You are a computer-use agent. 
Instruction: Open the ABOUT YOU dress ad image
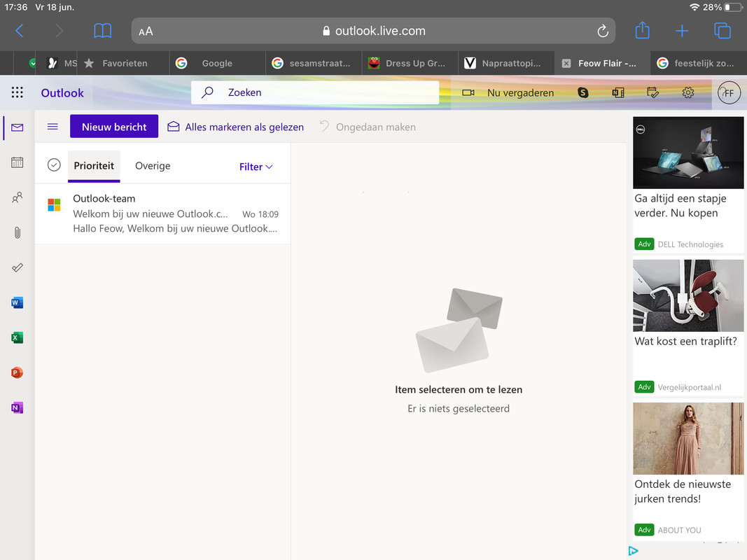pos(688,438)
